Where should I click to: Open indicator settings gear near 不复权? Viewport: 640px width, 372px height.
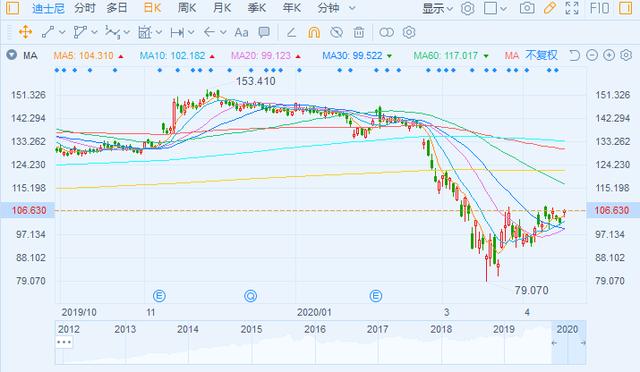626,55
